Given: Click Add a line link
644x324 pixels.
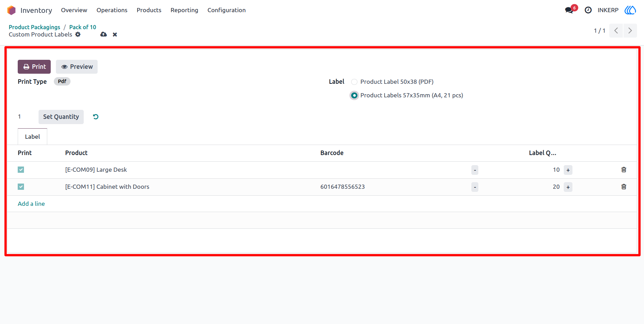Looking at the screenshot, I should [x=31, y=204].
